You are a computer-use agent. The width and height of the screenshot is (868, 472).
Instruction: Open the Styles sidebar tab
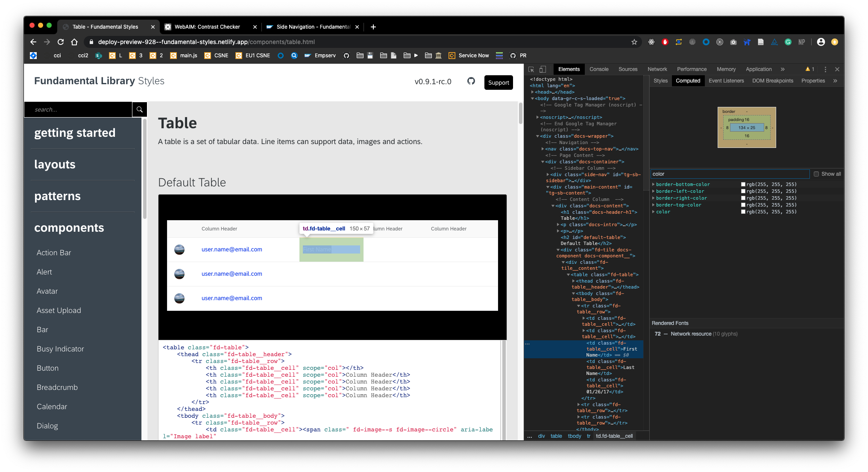pos(660,81)
